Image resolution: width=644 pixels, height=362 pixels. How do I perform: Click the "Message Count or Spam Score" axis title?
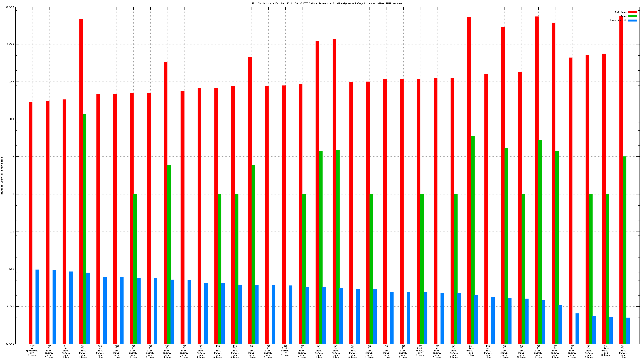pos(2,175)
